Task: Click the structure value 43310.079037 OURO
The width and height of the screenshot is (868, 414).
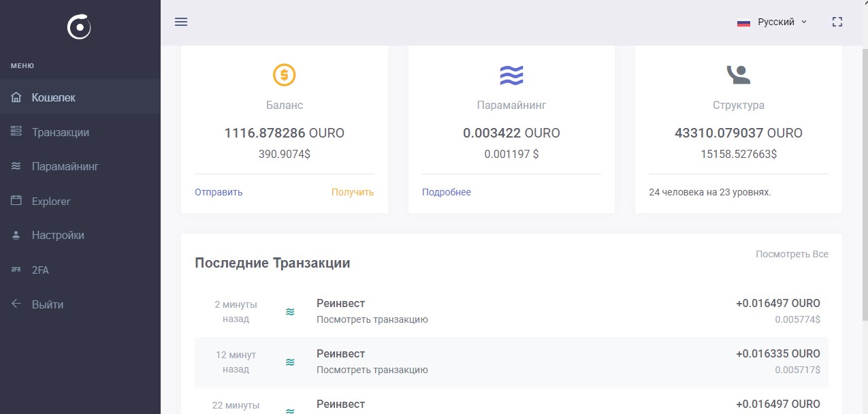Action: (x=739, y=133)
